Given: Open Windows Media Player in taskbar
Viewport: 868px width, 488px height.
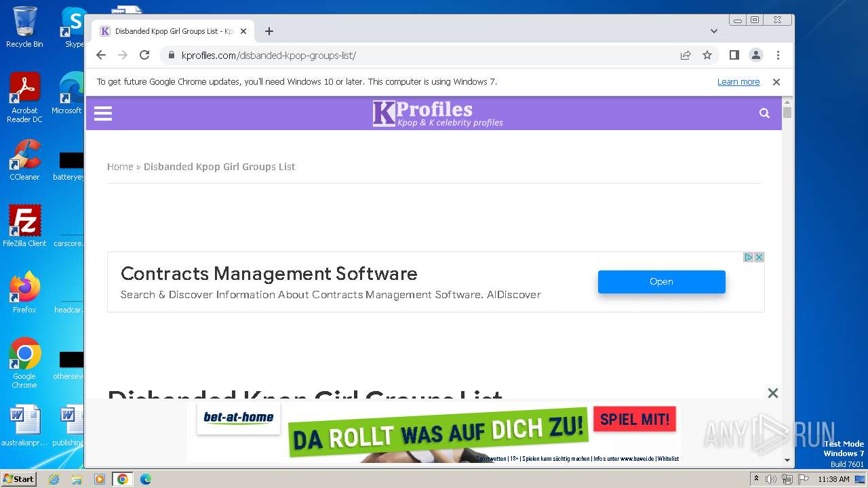Looking at the screenshot, I should point(100,479).
